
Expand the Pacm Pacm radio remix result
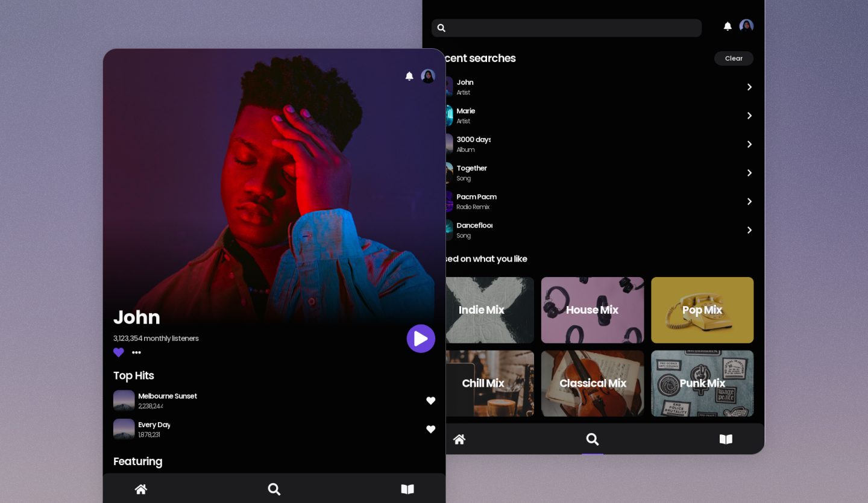click(749, 201)
